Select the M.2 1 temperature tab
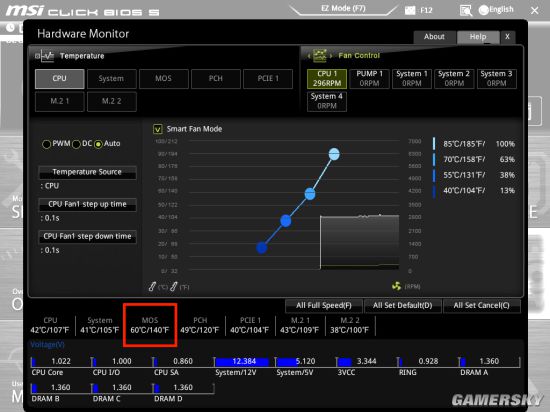Image resolution: width=550 pixels, height=412 pixels. tap(60, 101)
